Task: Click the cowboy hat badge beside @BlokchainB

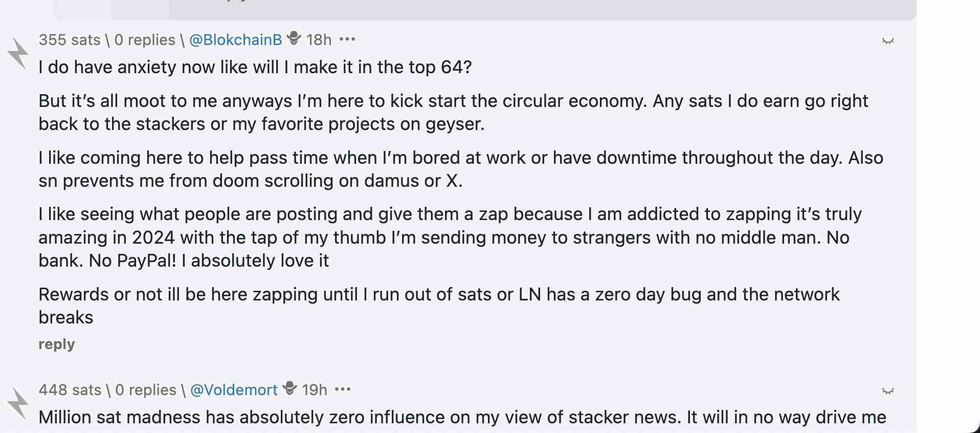Action: [294, 38]
